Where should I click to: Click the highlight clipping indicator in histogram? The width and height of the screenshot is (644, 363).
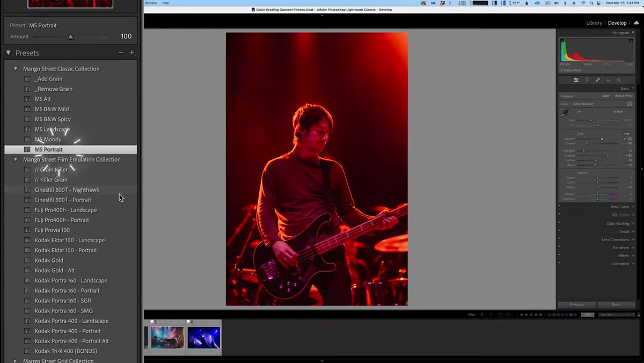coord(631,40)
